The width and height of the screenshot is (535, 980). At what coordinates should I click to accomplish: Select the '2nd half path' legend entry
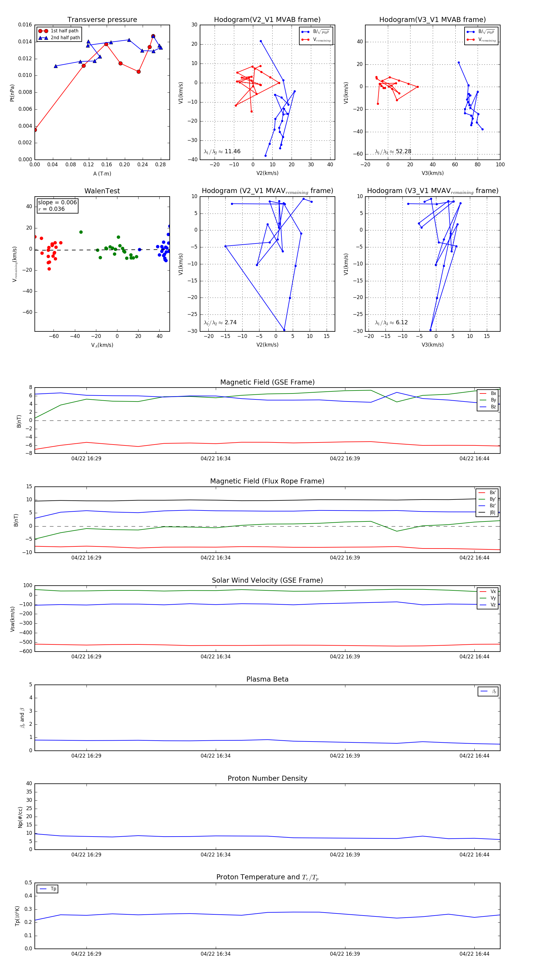(x=59, y=38)
